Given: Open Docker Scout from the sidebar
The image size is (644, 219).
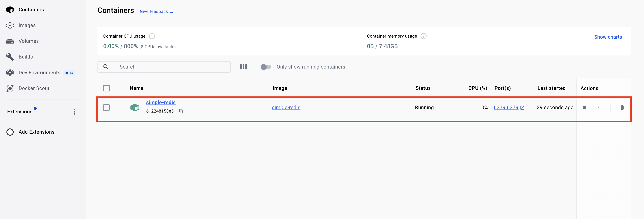Looking at the screenshot, I should pos(34,88).
